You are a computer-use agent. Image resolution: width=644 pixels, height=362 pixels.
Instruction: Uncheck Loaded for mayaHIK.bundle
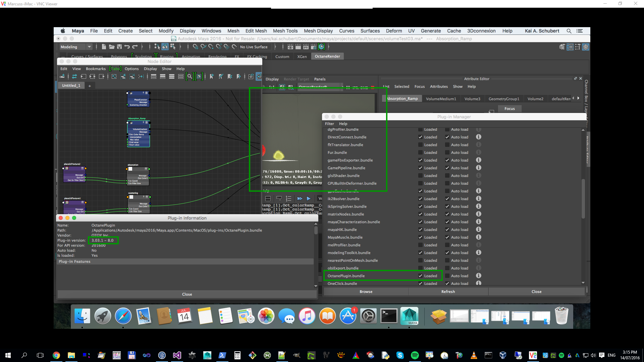[x=420, y=230]
